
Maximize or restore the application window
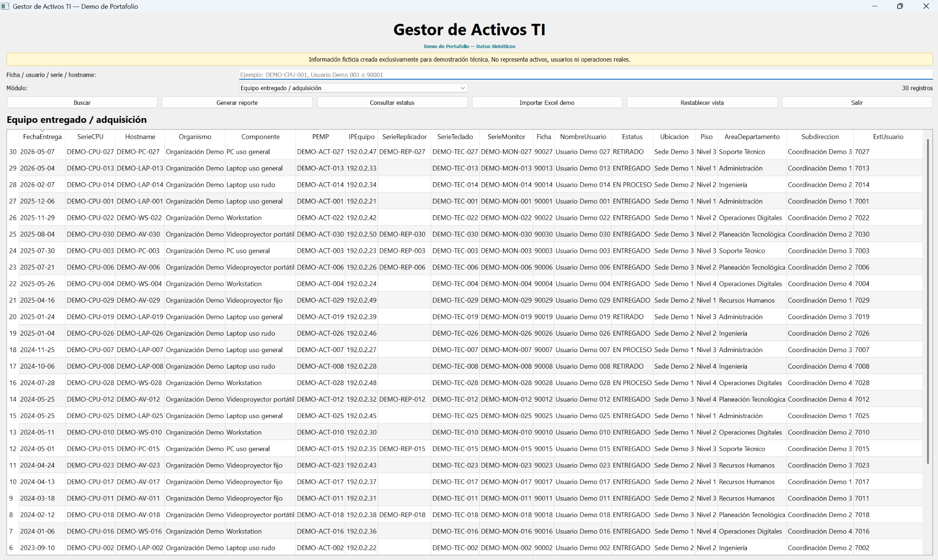[x=900, y=6]
